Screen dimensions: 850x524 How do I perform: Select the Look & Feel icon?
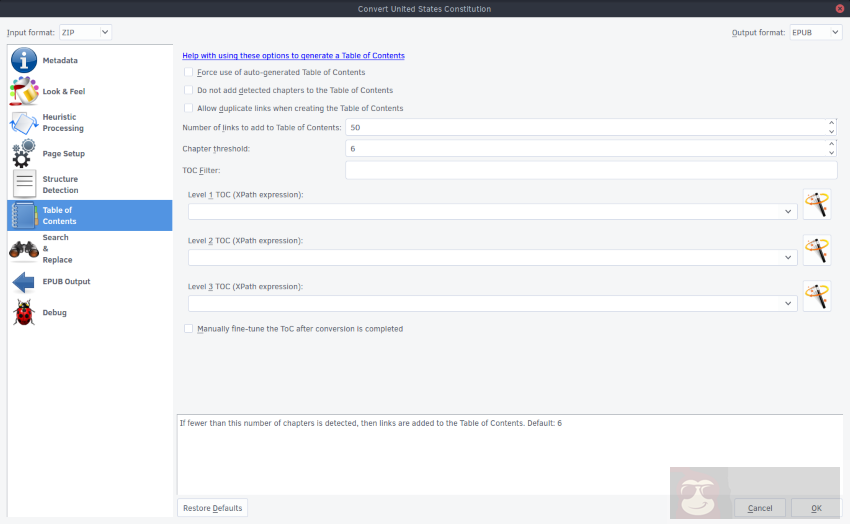(24, 91)
